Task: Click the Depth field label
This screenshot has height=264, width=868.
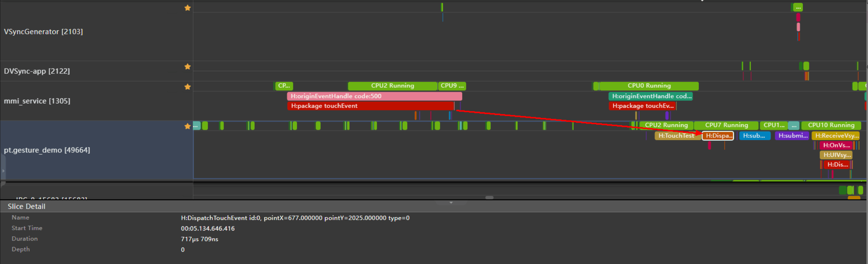Action: [20, 249]
